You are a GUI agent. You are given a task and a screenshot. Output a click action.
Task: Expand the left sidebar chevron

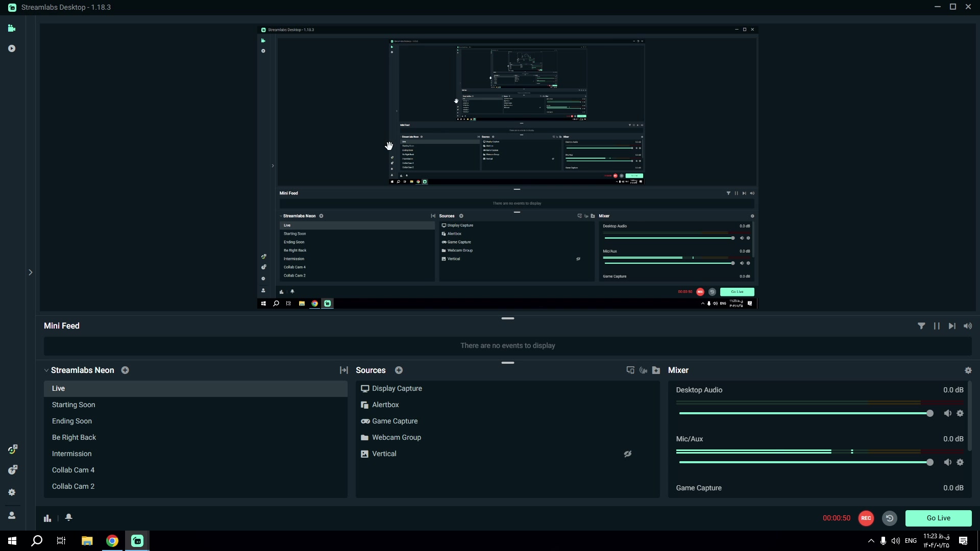pyautogui.click(x=30, y=272)
